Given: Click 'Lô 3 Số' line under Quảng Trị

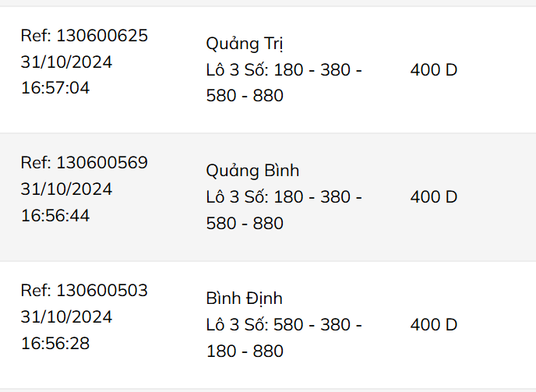Looking at the screenshot, I should 284,70.
